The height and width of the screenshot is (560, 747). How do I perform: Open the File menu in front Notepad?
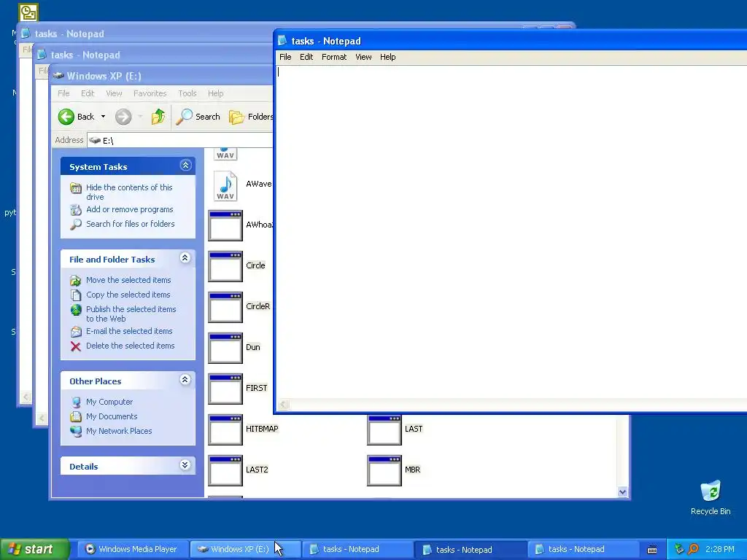(285, 57)
